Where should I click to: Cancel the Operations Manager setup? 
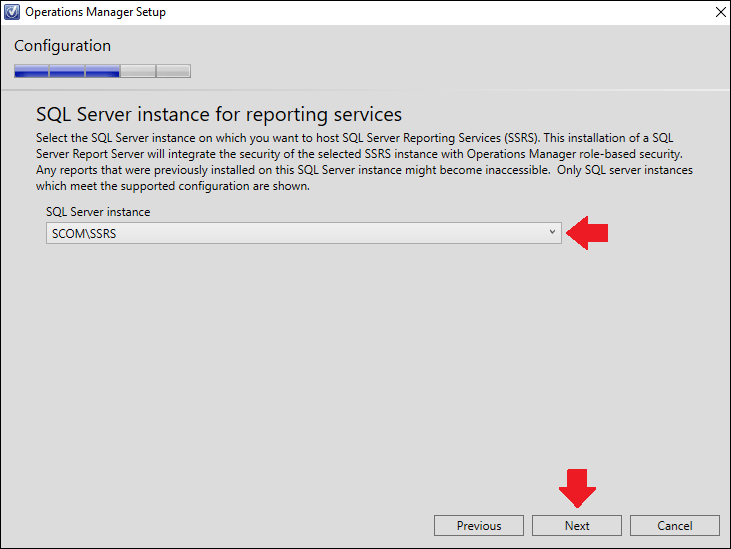675,526
